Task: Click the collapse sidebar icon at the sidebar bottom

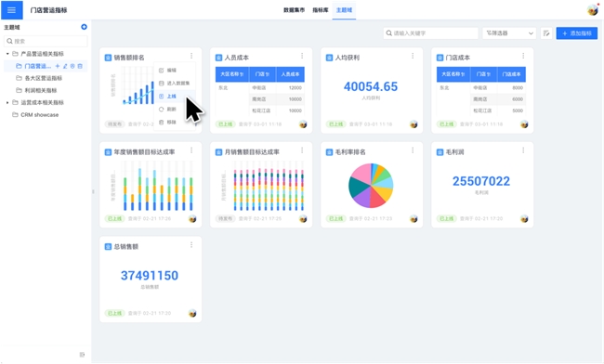Action: click(82, 355)
